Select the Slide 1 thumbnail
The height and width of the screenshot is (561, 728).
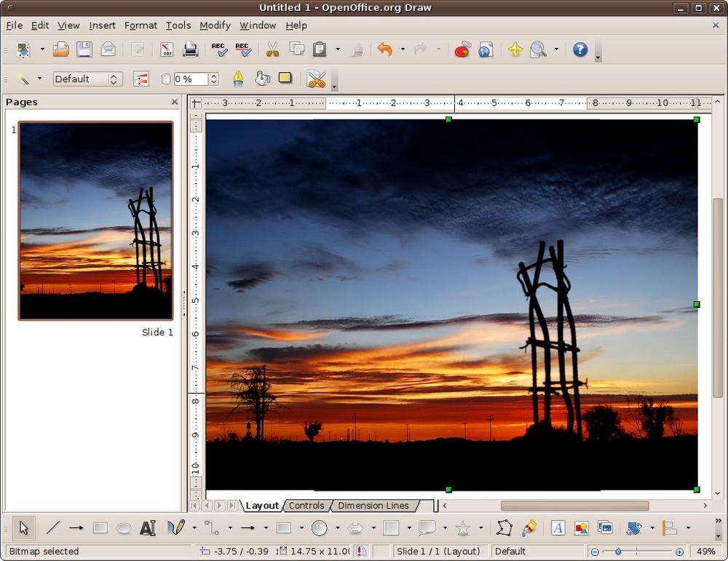[x=94, y=220]
